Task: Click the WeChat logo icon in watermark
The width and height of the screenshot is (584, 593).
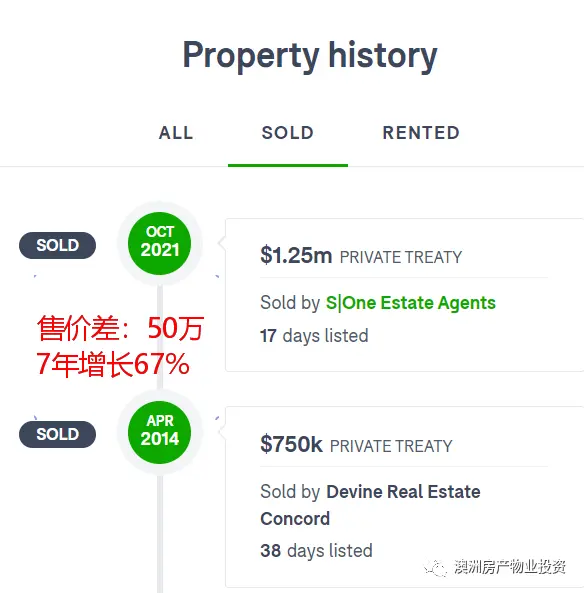Action: (x=435, y=568)
